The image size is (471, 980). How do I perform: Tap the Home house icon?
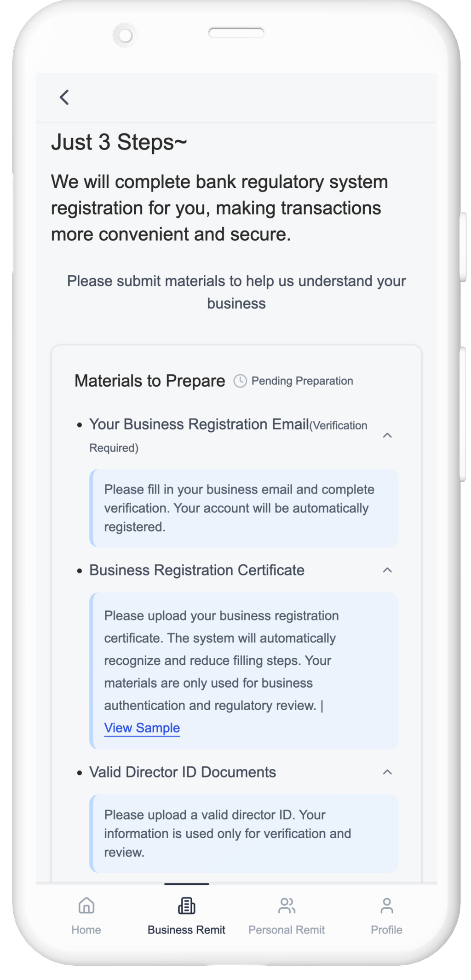coord(86,905)
